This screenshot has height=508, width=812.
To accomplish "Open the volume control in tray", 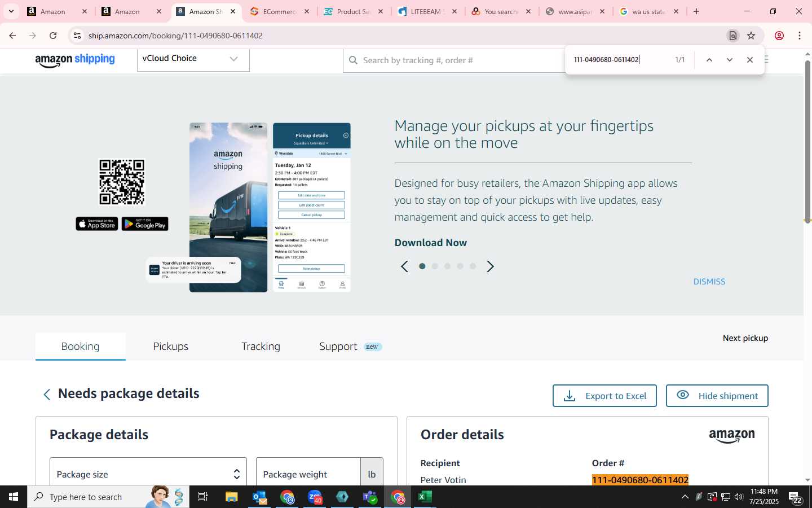I will click(739, 497).
